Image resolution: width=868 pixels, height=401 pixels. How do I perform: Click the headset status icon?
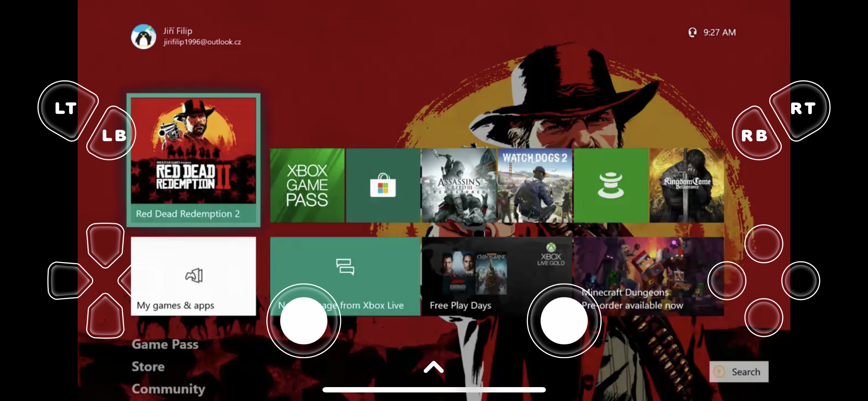[692, 32]
